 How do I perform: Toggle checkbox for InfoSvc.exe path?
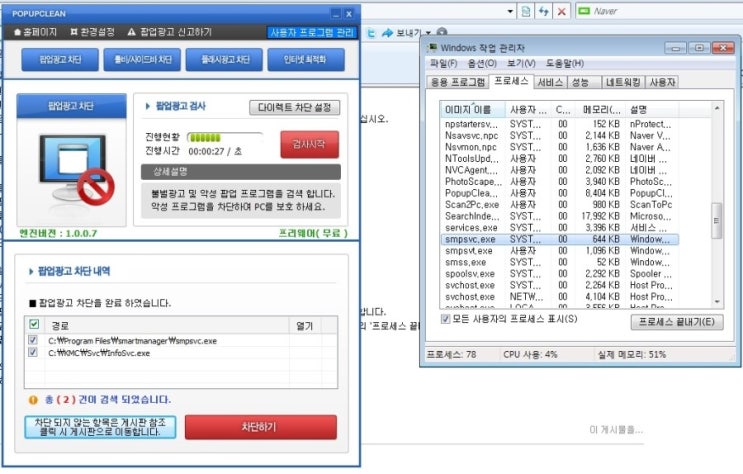33,352
